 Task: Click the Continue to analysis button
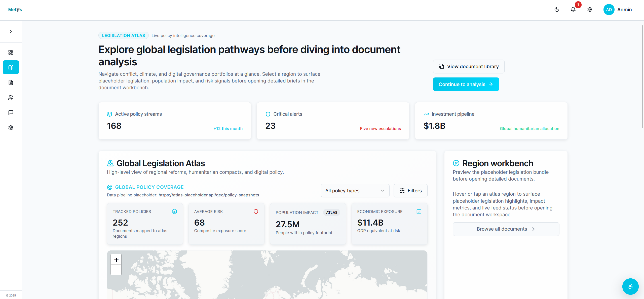[466, 84]
